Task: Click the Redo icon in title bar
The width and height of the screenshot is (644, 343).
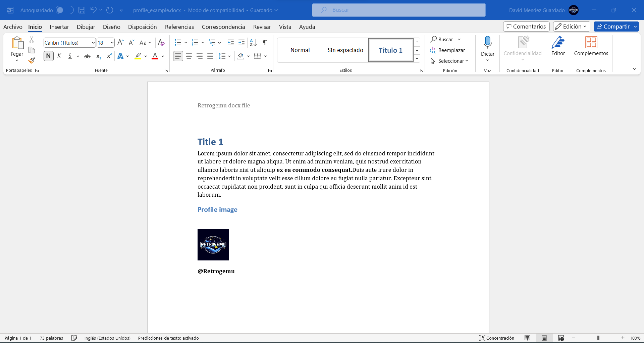Action: pyautogui.click(x=110, y=10)
